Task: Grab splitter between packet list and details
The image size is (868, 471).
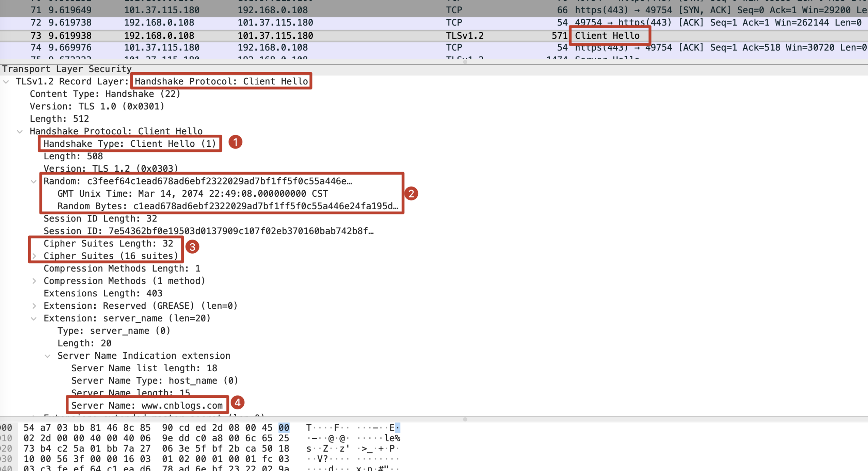Action: 465,62
